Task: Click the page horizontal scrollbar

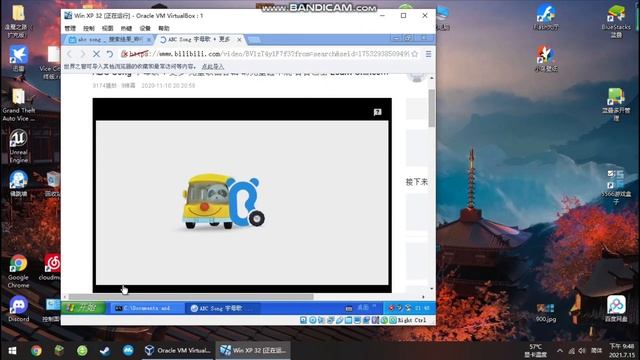Action: (191, 297)
